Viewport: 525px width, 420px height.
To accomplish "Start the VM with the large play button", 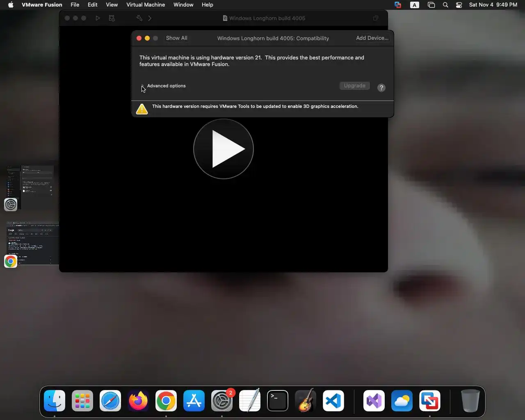I will [224, 149].
